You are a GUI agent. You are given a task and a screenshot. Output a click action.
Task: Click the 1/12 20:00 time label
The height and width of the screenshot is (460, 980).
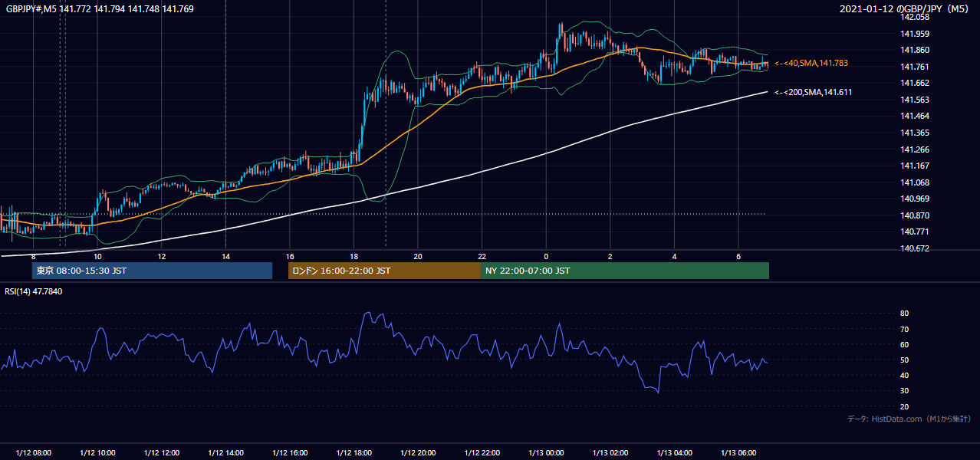(418, 452)
